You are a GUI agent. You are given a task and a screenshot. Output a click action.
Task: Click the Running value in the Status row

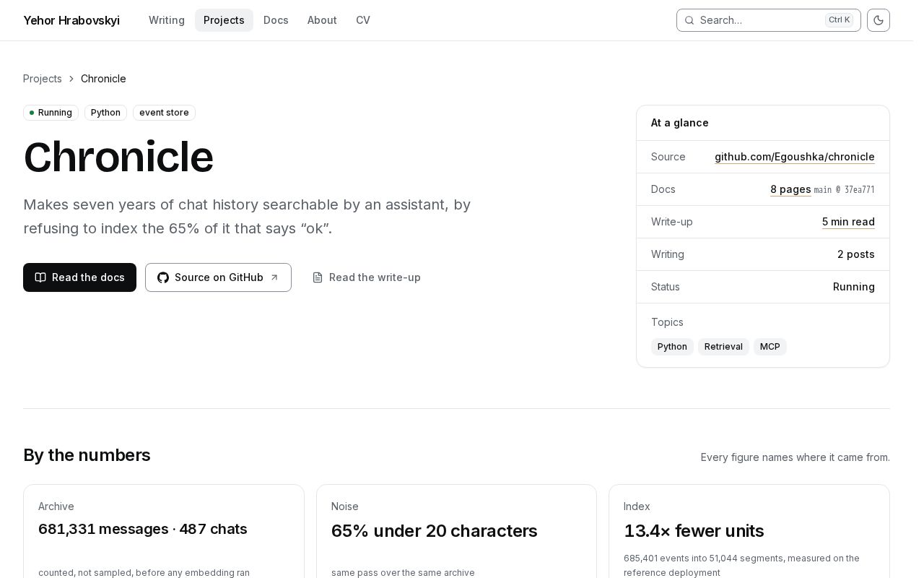[854, 287]
